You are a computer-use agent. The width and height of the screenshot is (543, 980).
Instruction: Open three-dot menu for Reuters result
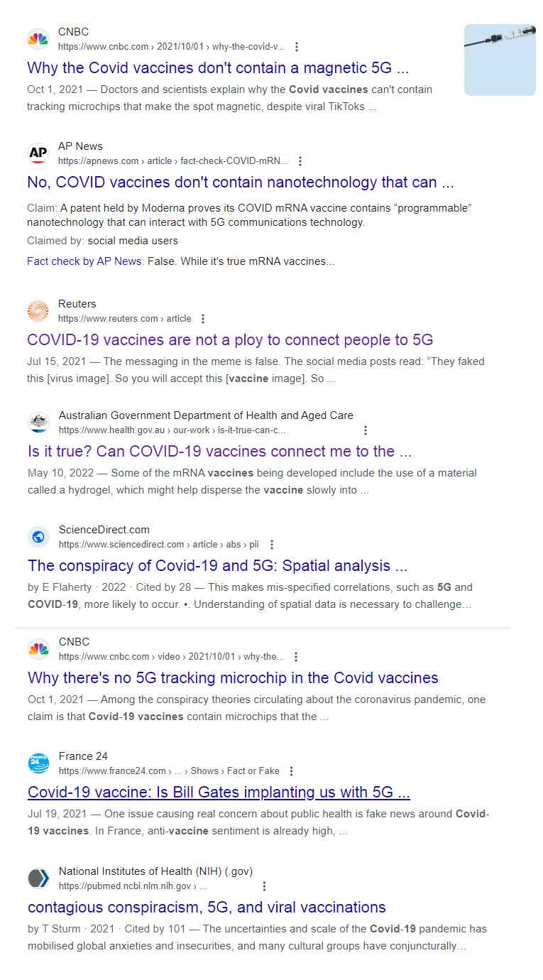coord(203,319)
